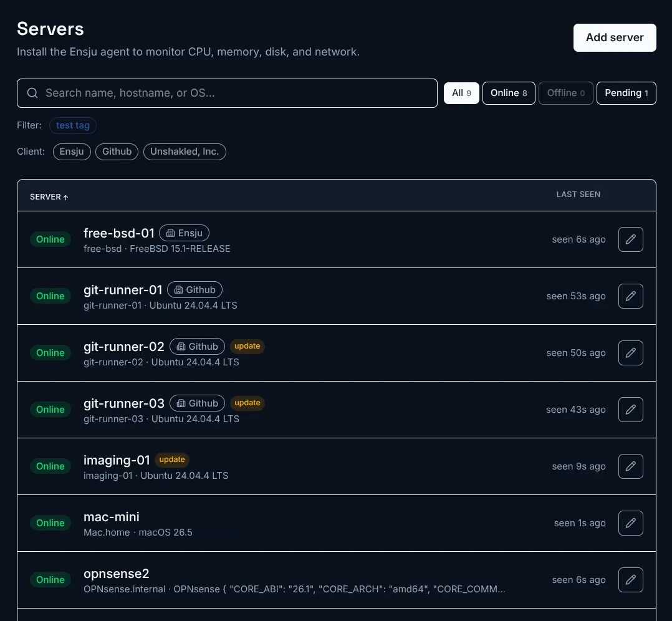Viewport: 672px width, 621px height.
Task: Click the search magnifier icon
Action: pos(32,93)
